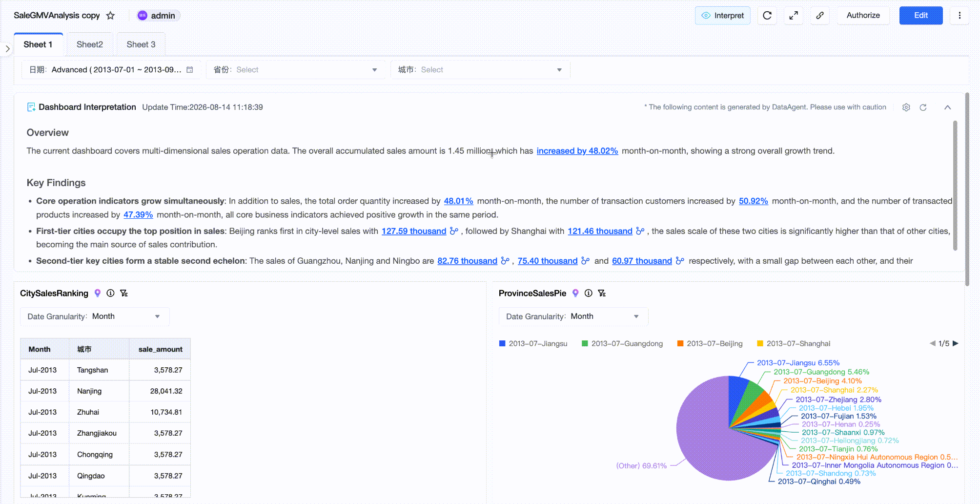980x504 pixels.
Task: Click the 2013-07-Zhejiang 2.80% pie label
Action: point(838,399)
